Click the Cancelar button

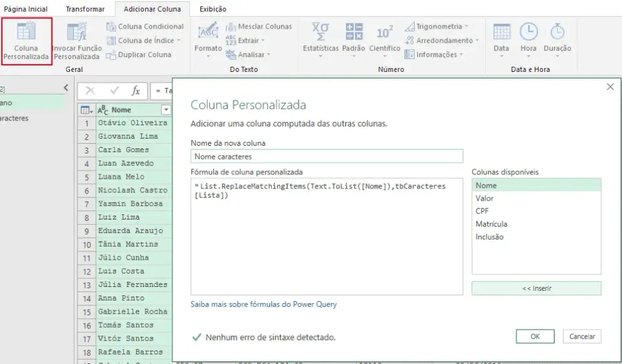tap(582, 336)
